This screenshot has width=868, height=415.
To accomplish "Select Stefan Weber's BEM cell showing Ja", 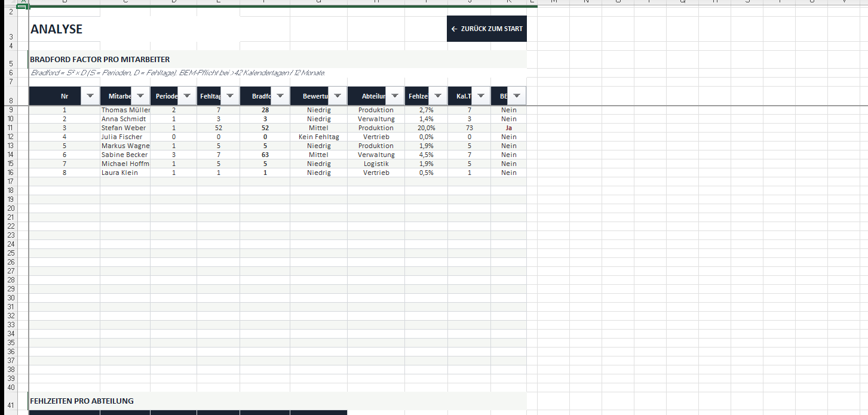I will [508, 128].
